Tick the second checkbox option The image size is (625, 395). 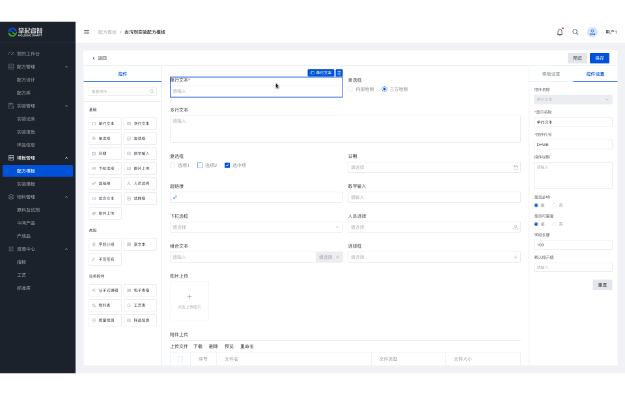(200, 165)
